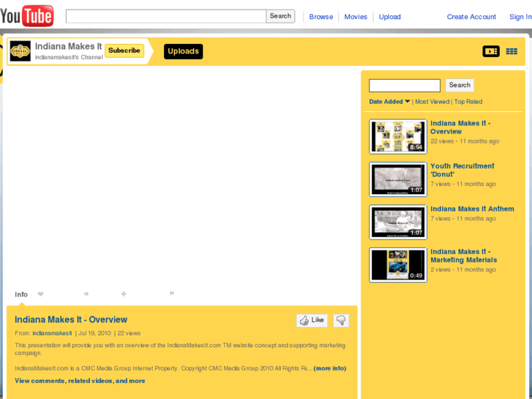The height and width of the screenshot is (399, 532).
Task: Open the Date Added sort dropdown
Action: point(389,102)
